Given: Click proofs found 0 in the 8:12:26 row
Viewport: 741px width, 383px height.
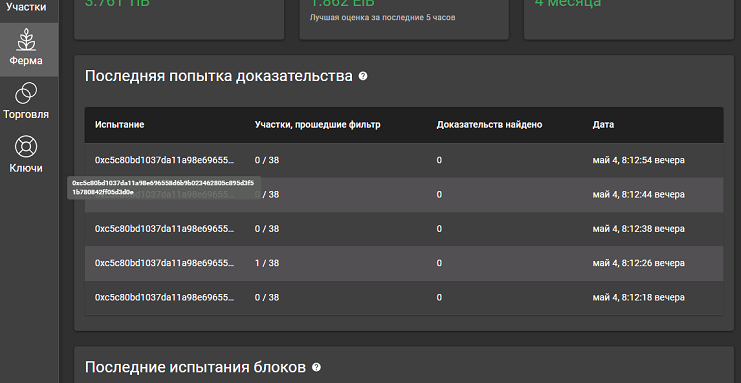Looking at the screenshot, I should click(439, 263).
